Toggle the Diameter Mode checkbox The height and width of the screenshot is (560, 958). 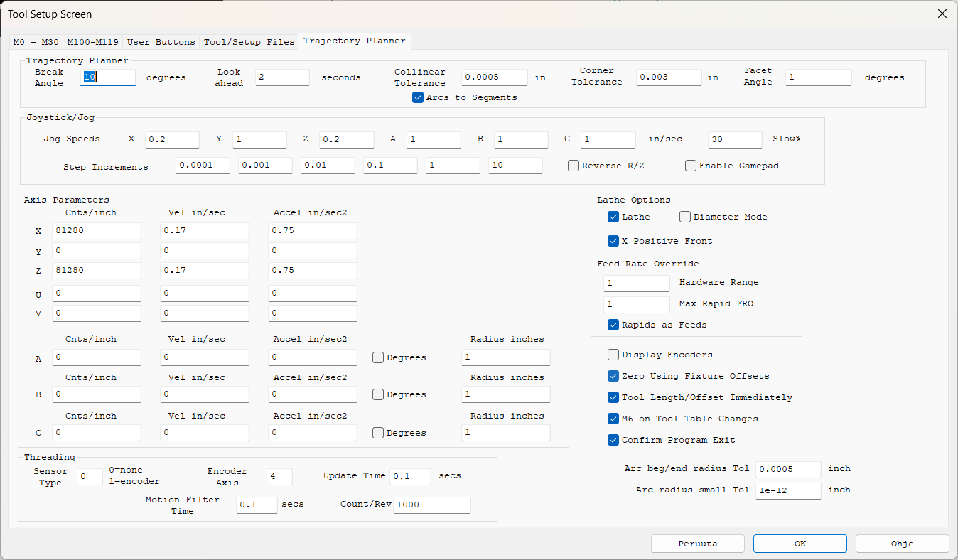[x=685, y=217]
